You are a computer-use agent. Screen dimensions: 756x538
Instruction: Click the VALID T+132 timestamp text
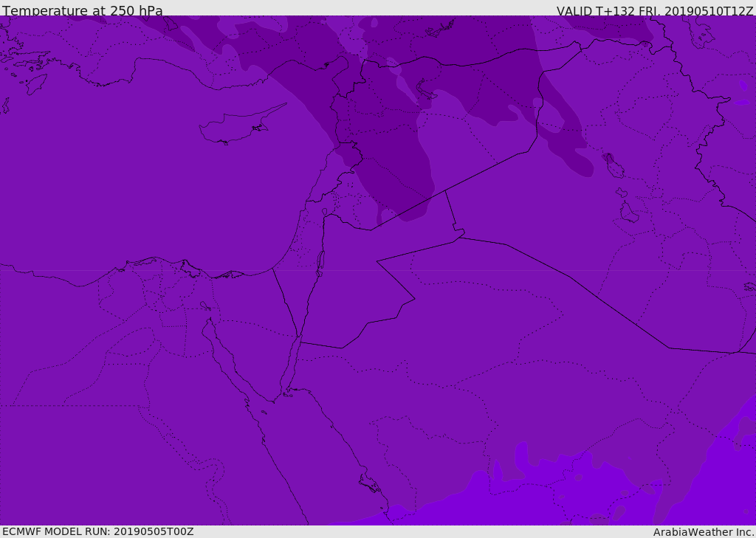tap(655, 11)
